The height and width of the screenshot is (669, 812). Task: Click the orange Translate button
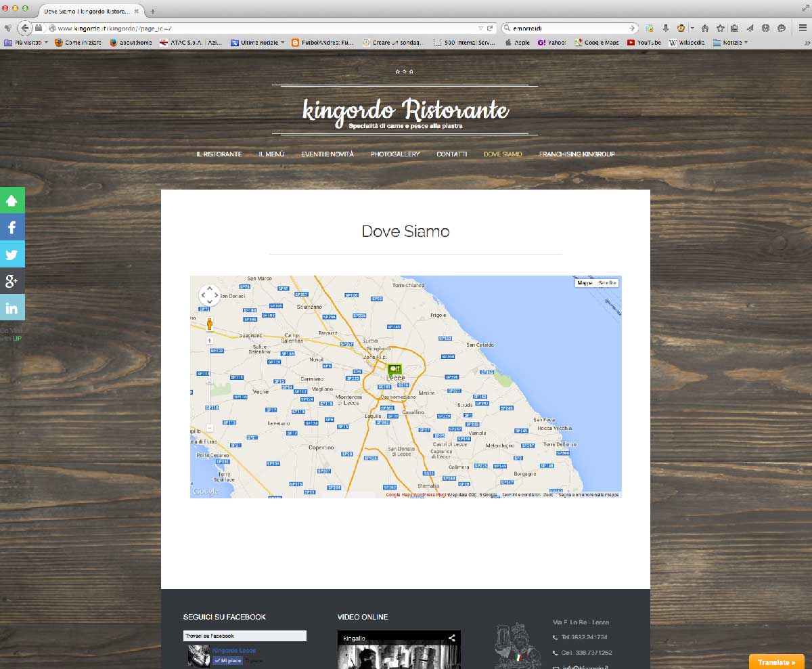(776, 662)
